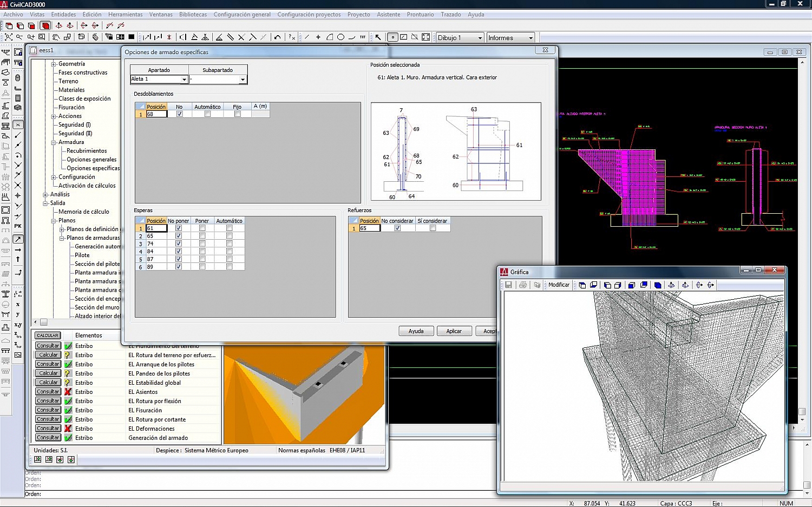Click the Ayuda button in the dialog
Viewport: 812px width, 507px height.
tap(416, 331)
